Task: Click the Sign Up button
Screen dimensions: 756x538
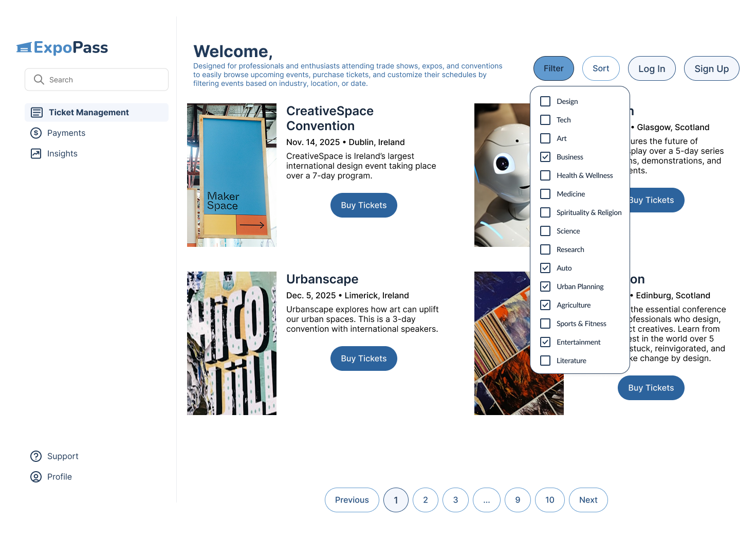Action: 712,68
